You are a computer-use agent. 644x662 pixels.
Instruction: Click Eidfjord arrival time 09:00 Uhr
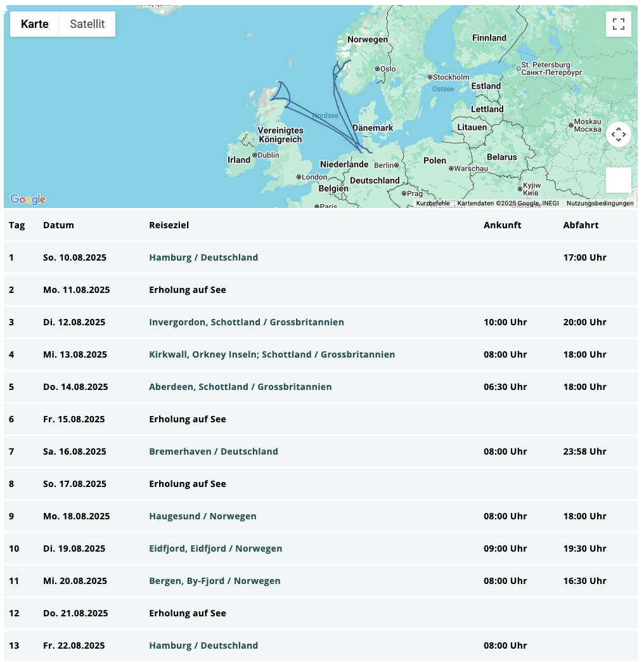click(x=505, y=548)
